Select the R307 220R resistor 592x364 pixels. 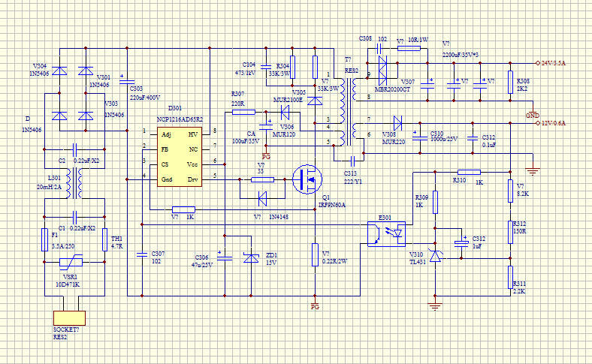[243, 112]
